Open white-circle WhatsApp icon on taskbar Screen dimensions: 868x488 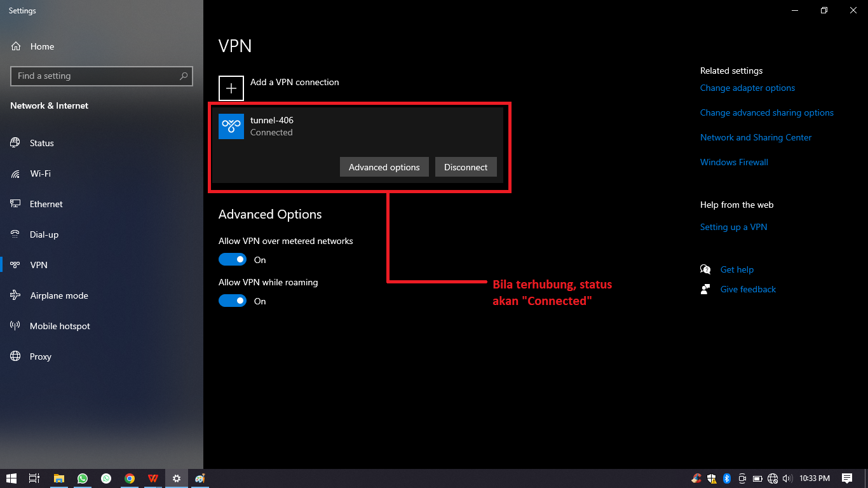tap(106, 478)
